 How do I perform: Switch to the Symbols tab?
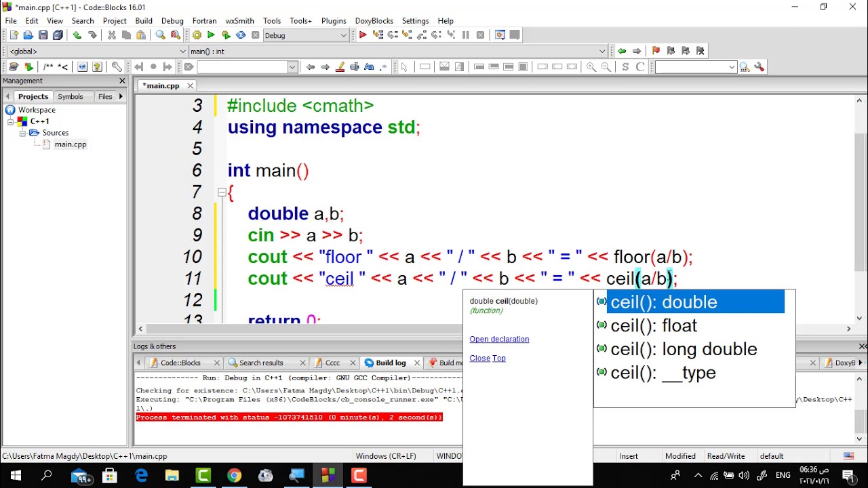point(70,96)
